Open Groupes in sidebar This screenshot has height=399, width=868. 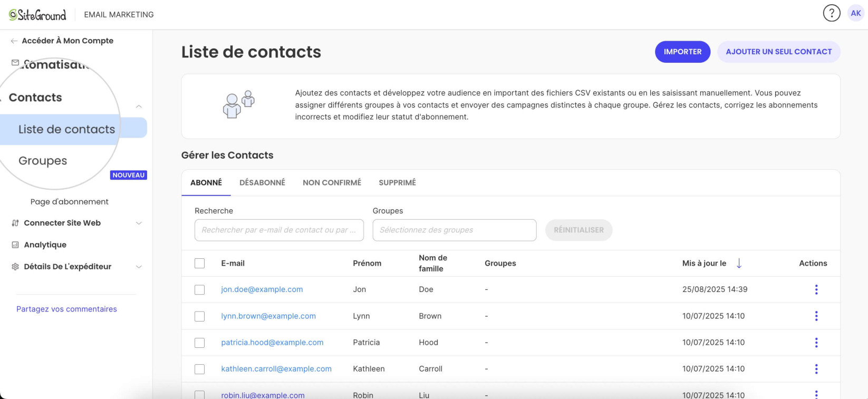(43, 161)
